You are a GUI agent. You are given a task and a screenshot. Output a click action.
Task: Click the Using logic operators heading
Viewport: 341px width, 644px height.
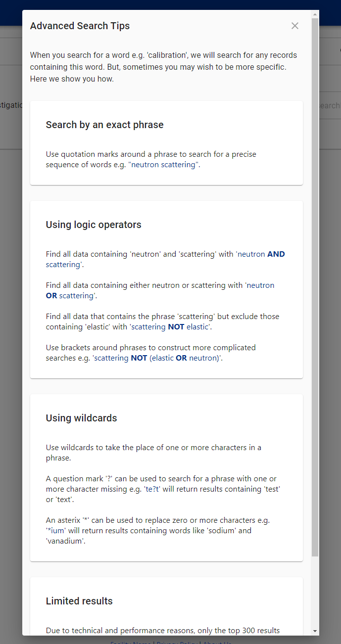[x=94, y=225]
